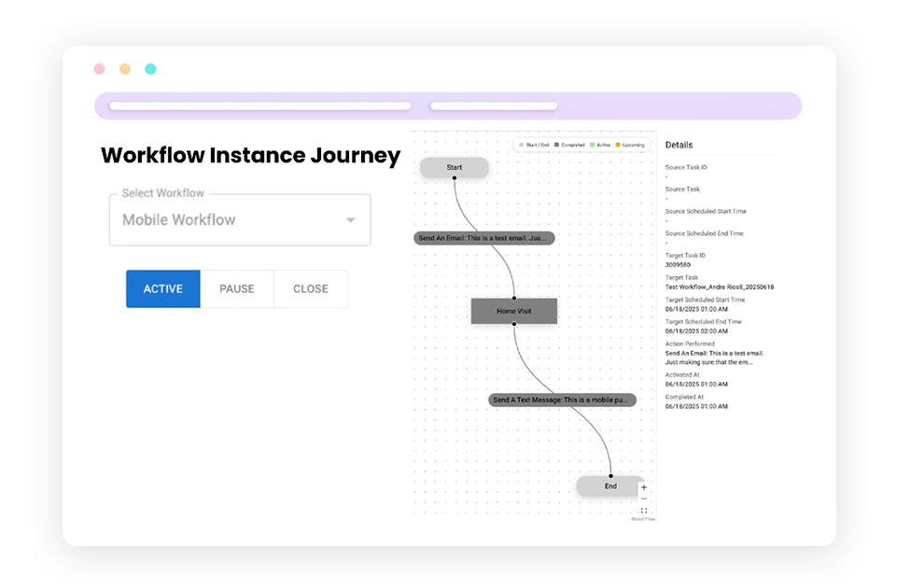Click the fit view icon
Image resolution: width=910 pixels, height=588 pixels.
644,511
